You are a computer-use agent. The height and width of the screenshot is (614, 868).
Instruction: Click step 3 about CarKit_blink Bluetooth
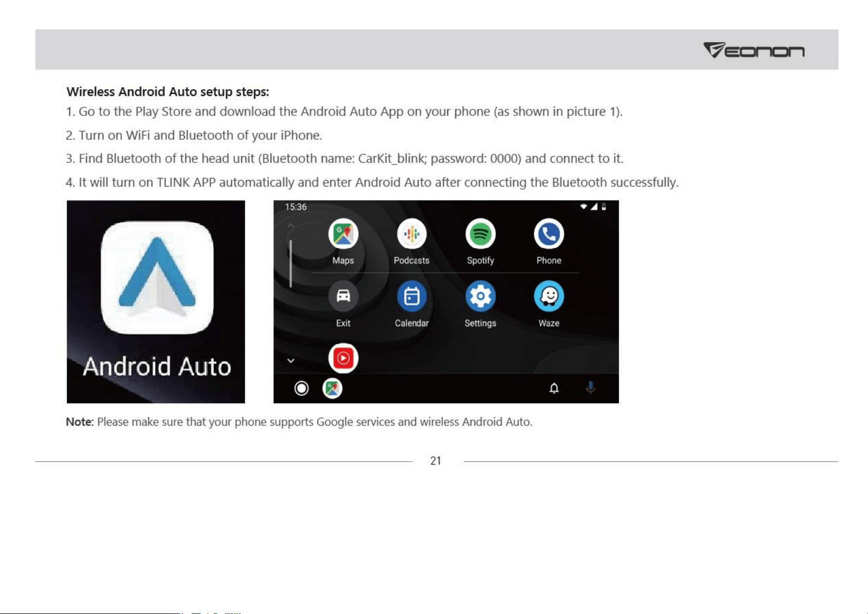[x=345, y=158]
